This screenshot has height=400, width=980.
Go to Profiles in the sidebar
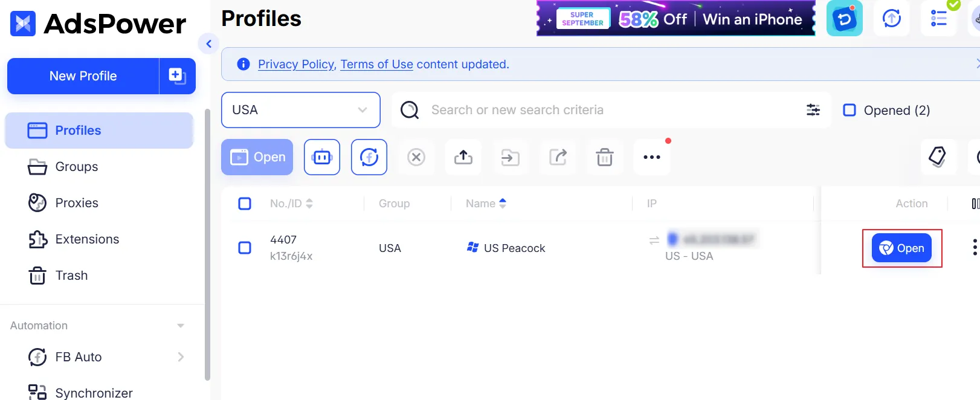tap(99, 131)
